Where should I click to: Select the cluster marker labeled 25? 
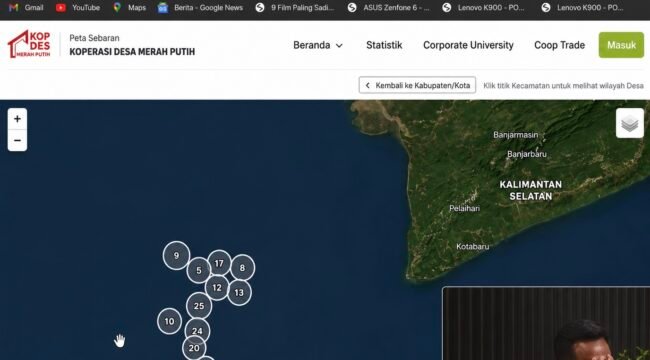tap(199, 306)
